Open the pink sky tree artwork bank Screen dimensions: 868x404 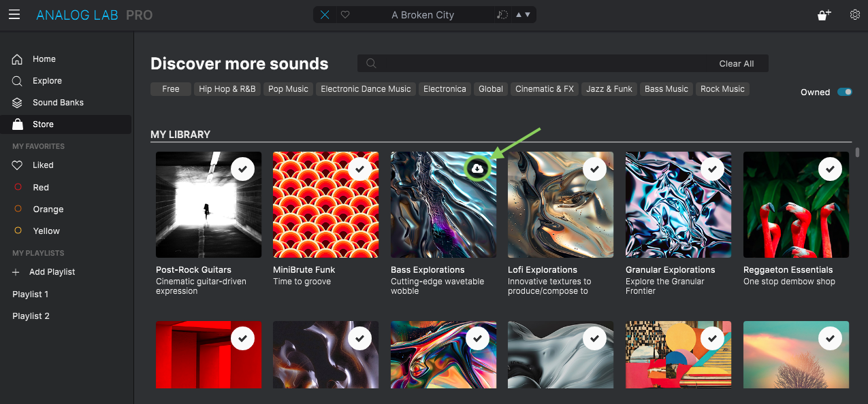coord(796,354)
